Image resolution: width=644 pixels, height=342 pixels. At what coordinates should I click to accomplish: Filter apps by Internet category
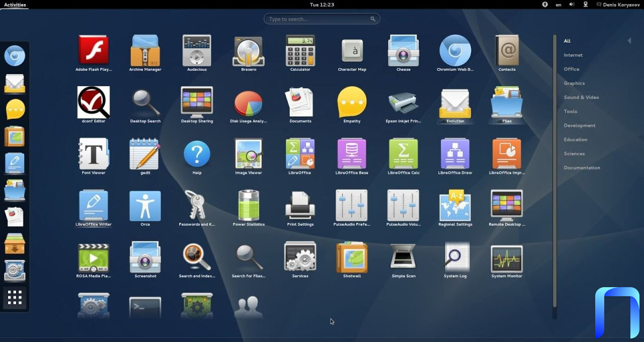[x=573, y=55]
